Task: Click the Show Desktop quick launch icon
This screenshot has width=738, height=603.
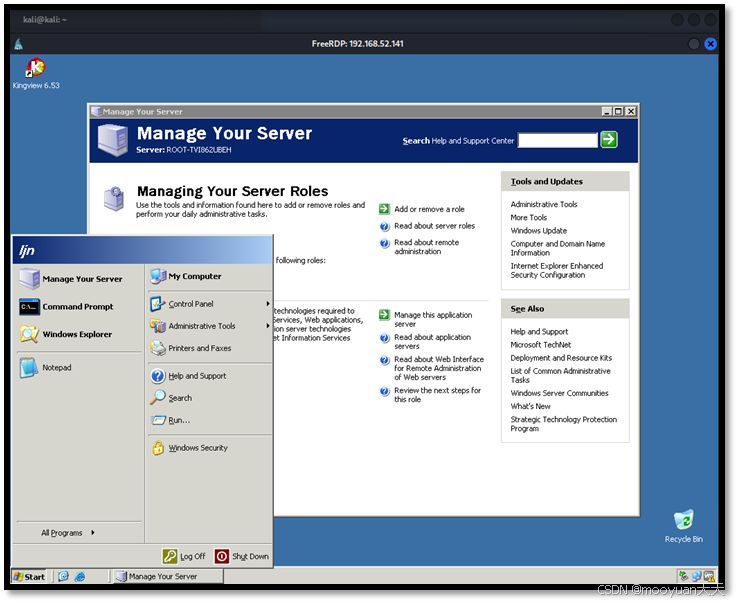Action: pyautogui.click(x=63, y=576)
